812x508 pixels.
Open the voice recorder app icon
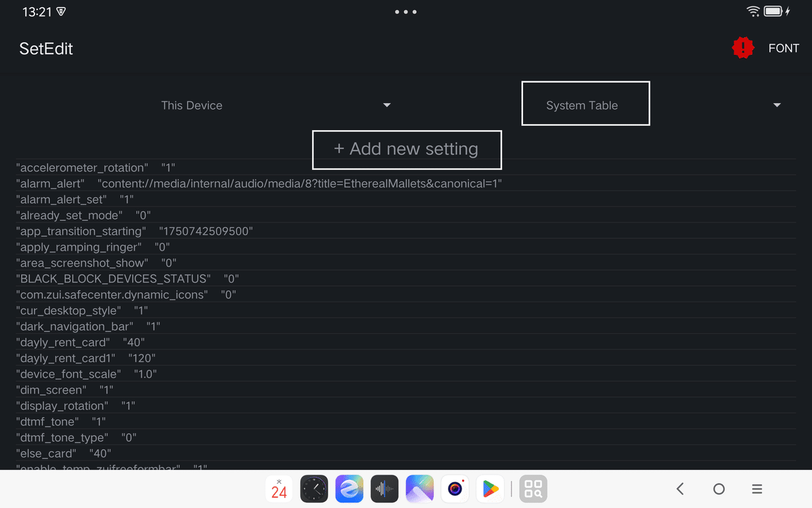tap(384, 488)
